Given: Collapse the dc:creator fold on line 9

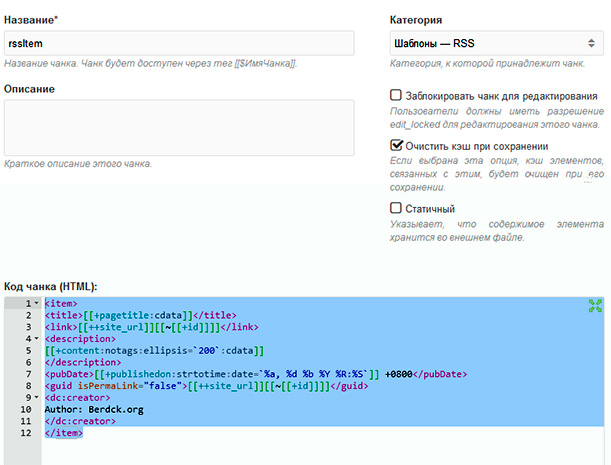Looking at the screenshot, I should coord(37,398).
